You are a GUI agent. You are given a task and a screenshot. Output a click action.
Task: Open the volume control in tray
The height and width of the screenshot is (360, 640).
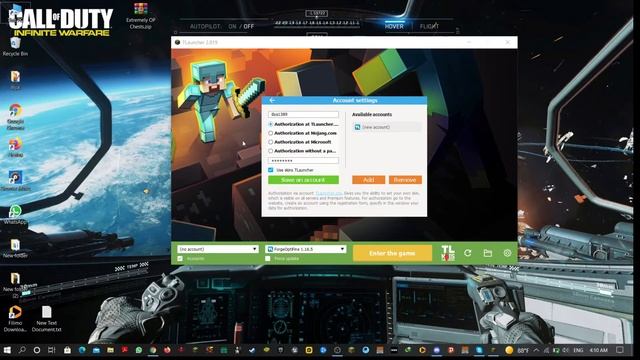[566, 350]
